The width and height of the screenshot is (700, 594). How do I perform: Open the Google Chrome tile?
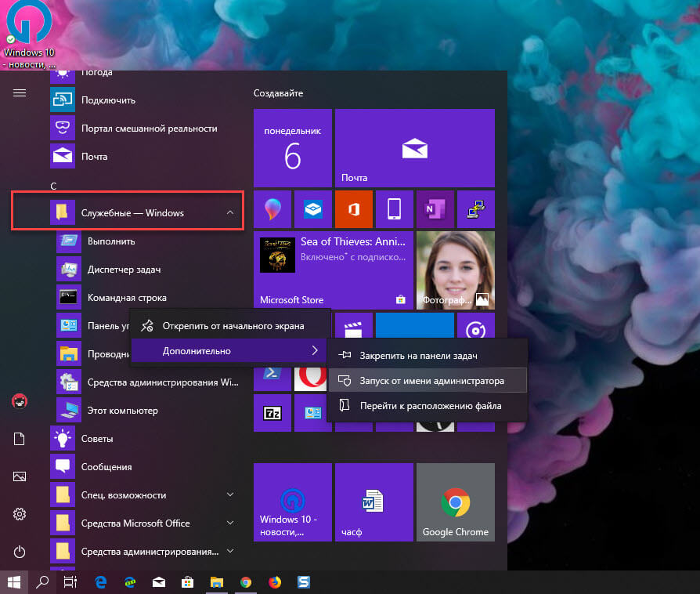456,502
